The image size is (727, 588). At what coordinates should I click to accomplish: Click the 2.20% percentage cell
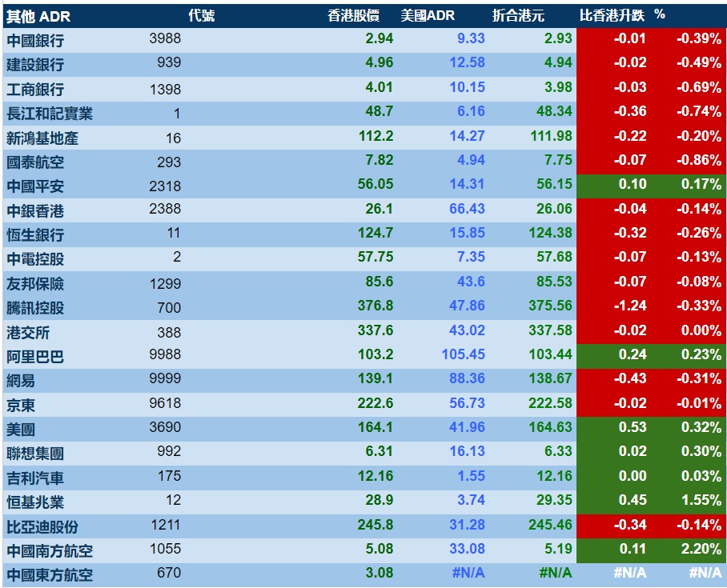[701, 549]
